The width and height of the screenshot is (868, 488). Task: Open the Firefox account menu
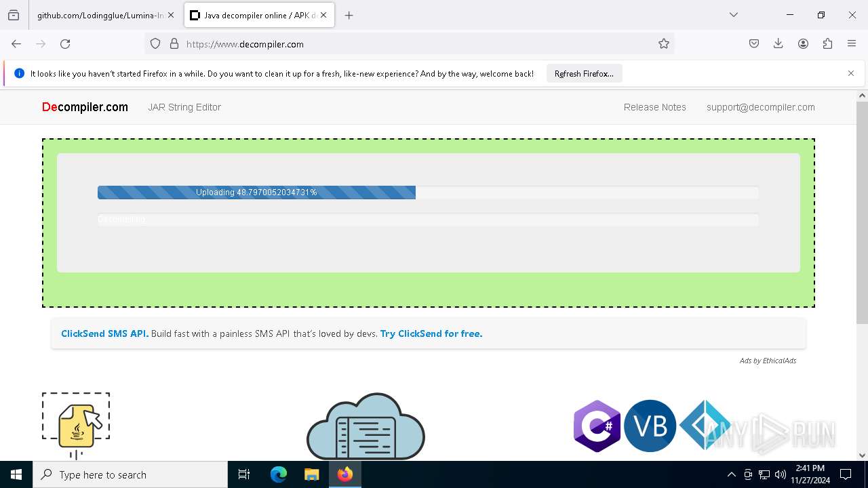coord(803,43)
